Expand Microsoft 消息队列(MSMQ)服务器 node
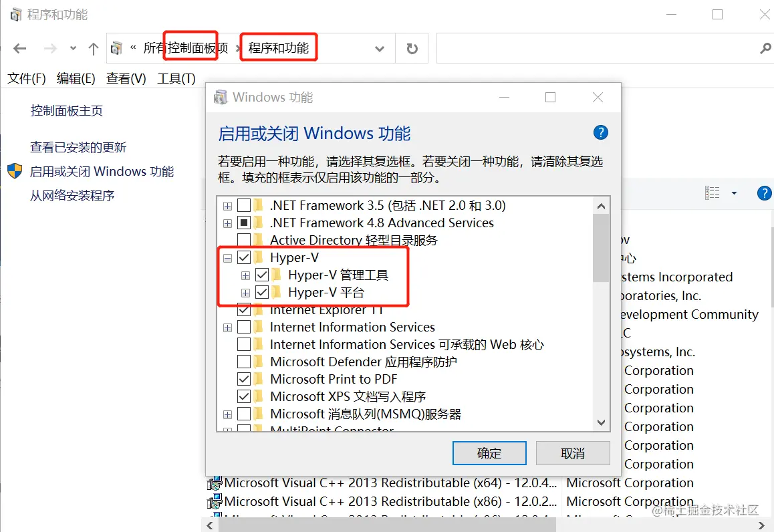The width and height of the screenshot is (774, 532). coord(227,414)
